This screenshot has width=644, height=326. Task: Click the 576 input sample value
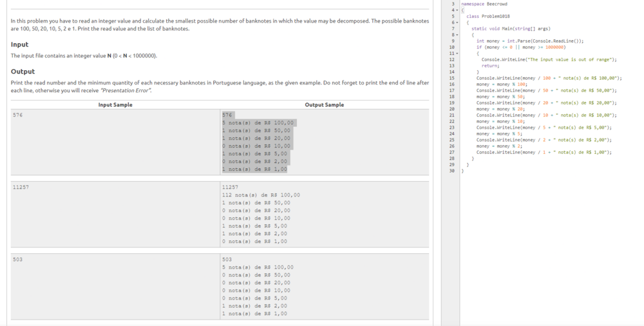[x=18, y=115]
